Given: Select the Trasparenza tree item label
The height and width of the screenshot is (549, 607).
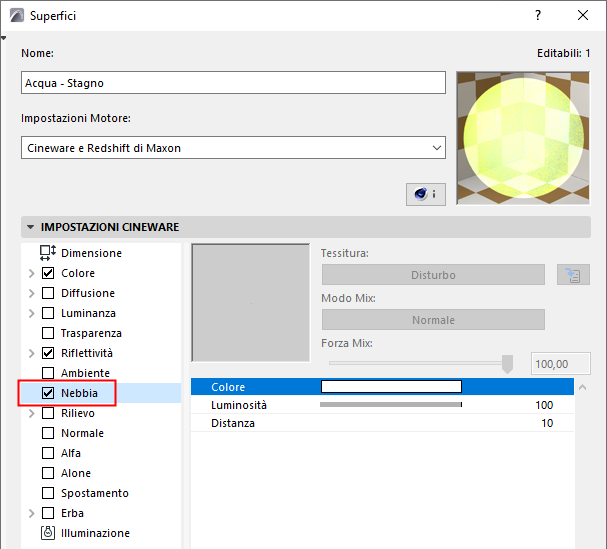Looking at the screenshot, I should tap(91, 333).
